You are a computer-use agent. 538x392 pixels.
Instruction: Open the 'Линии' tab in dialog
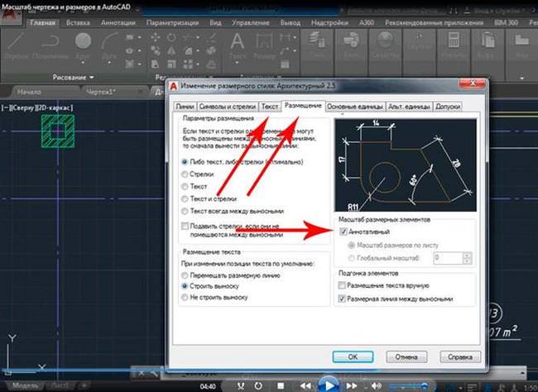tap(185, 107)
